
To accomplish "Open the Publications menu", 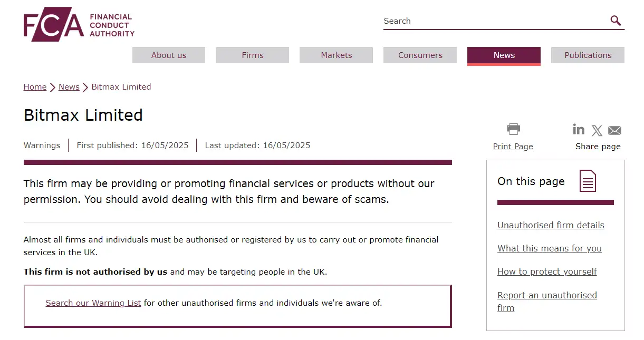I will [588, 55].
